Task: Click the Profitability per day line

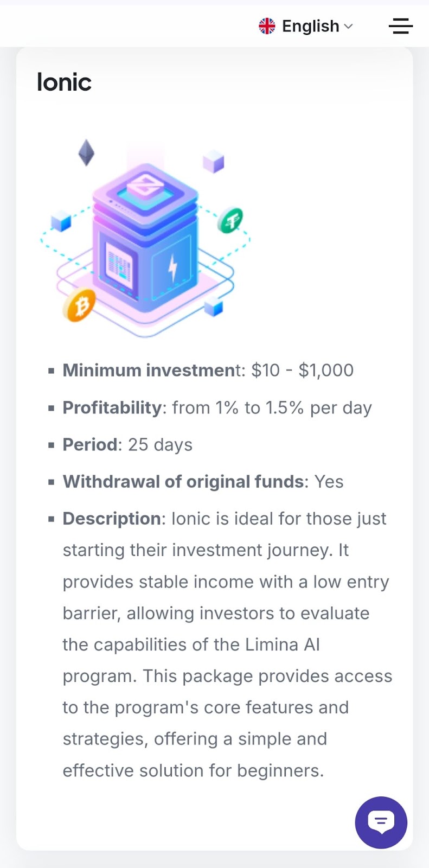Action: 217,407
